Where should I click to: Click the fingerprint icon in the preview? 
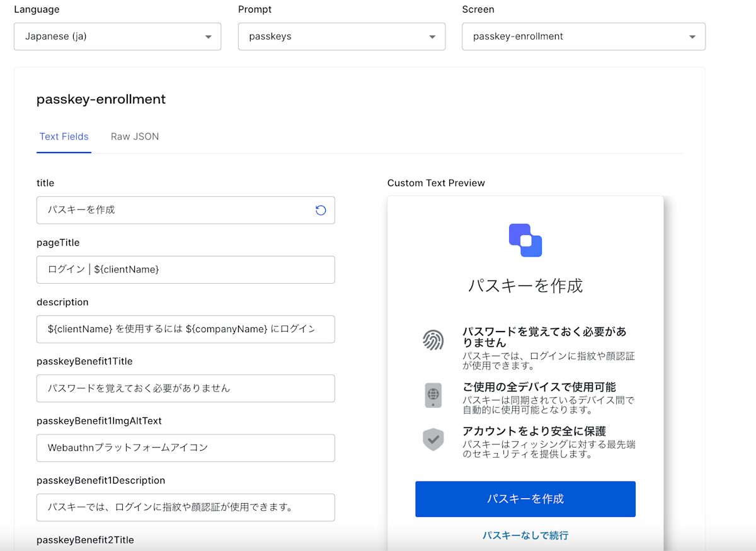coord(433,340)
